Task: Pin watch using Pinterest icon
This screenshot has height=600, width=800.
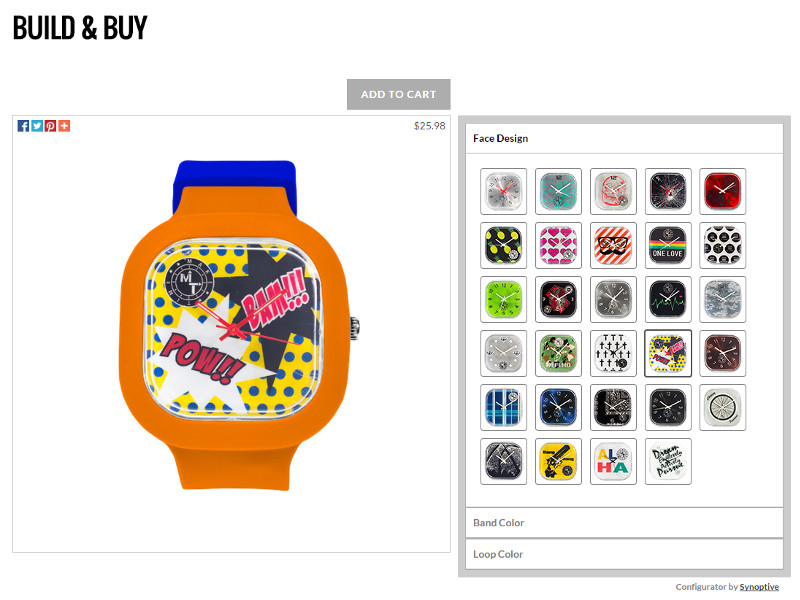Action: 51,126
